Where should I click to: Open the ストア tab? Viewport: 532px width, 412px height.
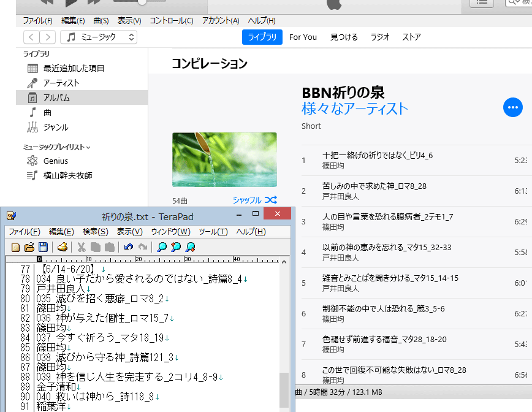[x=411, y=37]
